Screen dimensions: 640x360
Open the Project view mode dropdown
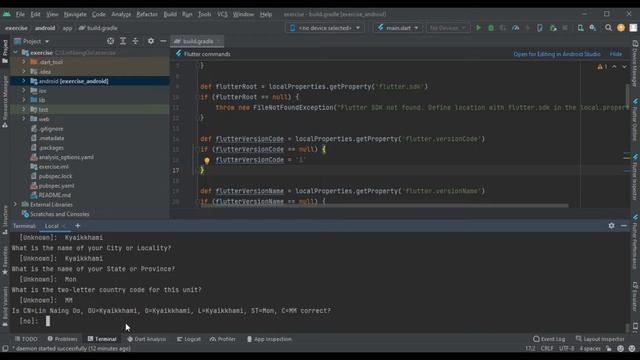point(32,41)
